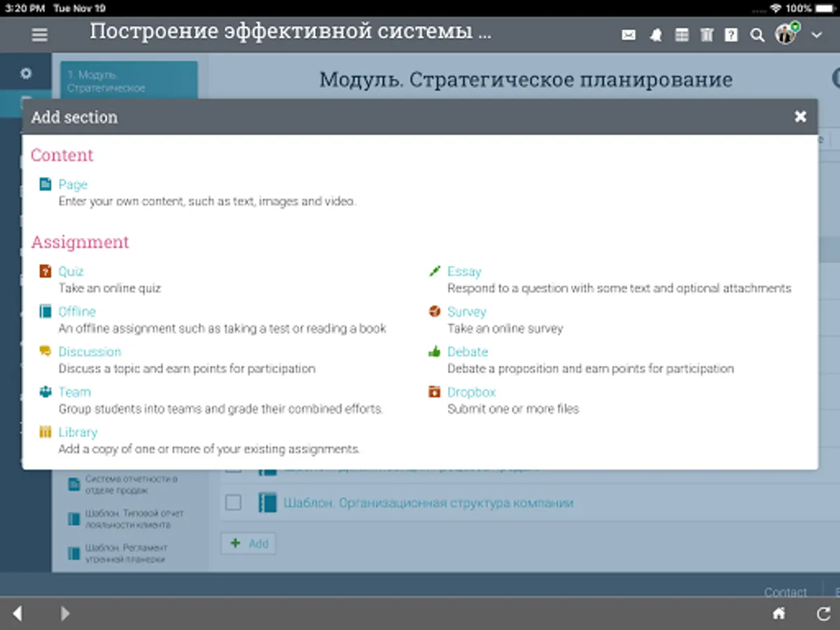
Task: Click the course title Построение эффективной системы
Action: coord(290,32)
